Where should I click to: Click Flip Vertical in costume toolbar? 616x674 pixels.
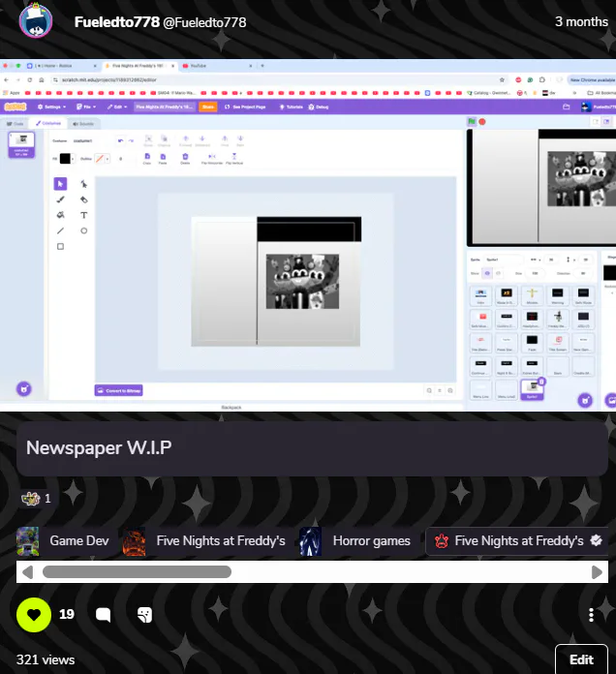[234, 158]
